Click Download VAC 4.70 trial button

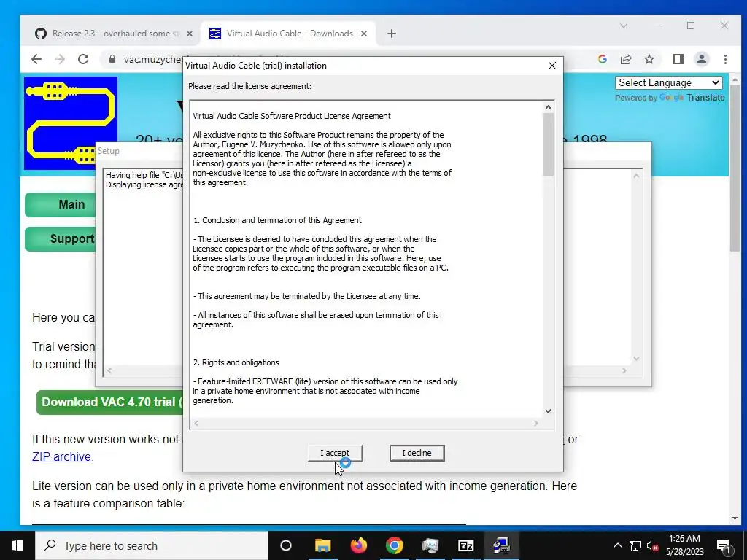point(110,402)
